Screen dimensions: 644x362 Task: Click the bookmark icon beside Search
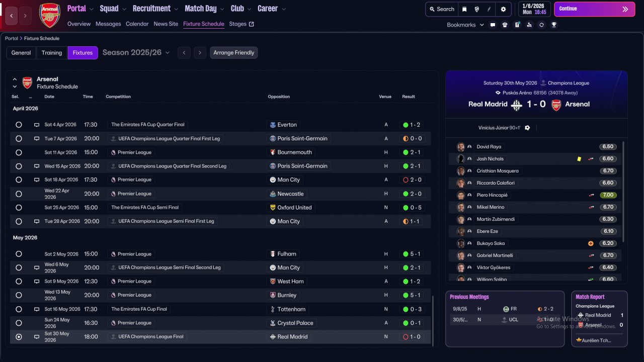pos(464,9)
